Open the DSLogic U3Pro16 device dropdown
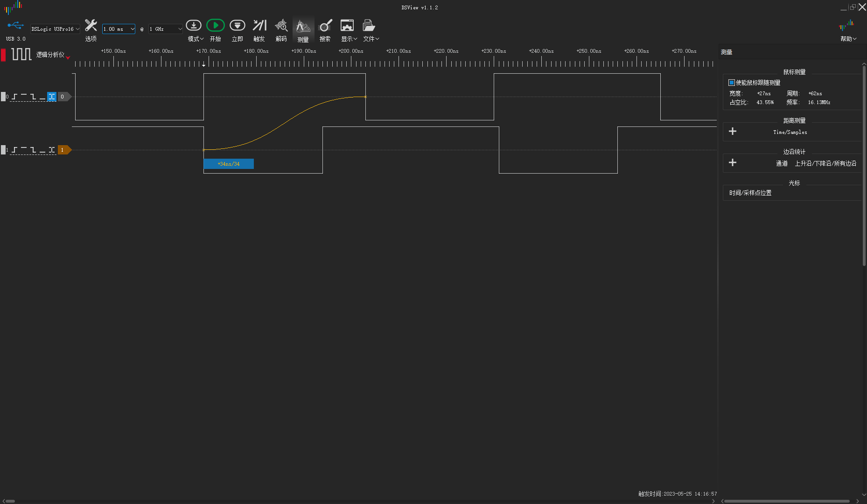Screen dimensions: 867x504 click(x=55, y=29)
